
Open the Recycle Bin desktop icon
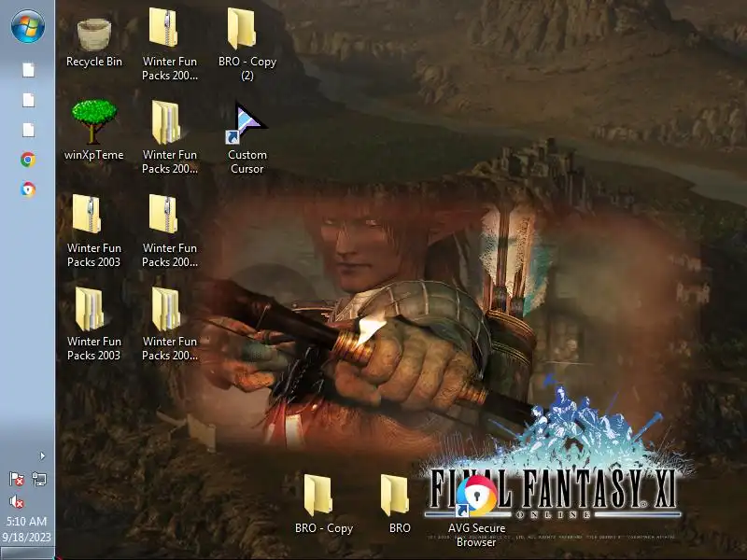(94, 43)
